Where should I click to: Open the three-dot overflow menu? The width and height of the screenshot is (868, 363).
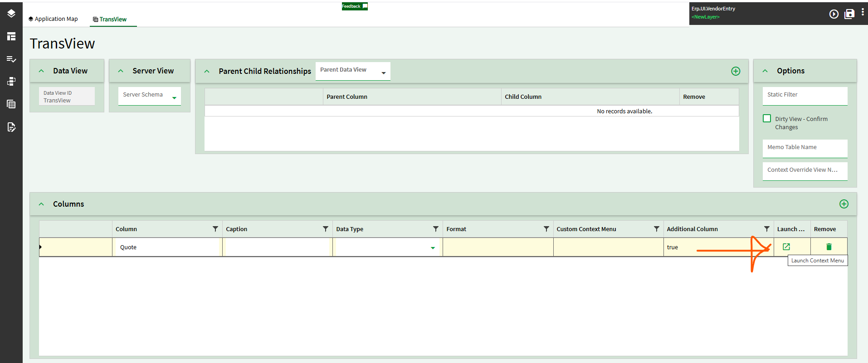pyautogui.click(x=863, y=13)
